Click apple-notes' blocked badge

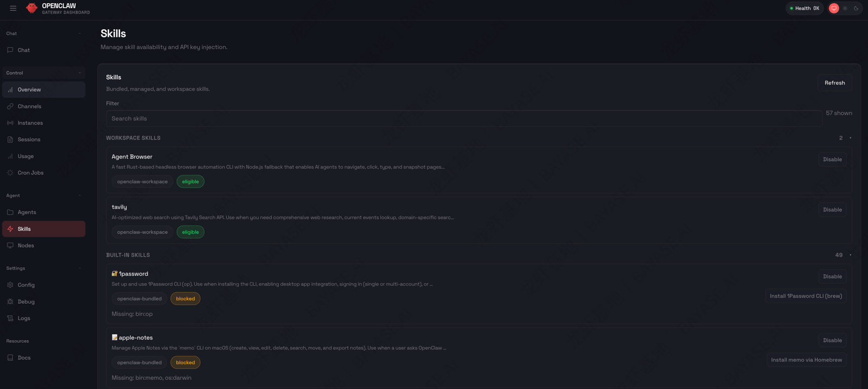186,362
